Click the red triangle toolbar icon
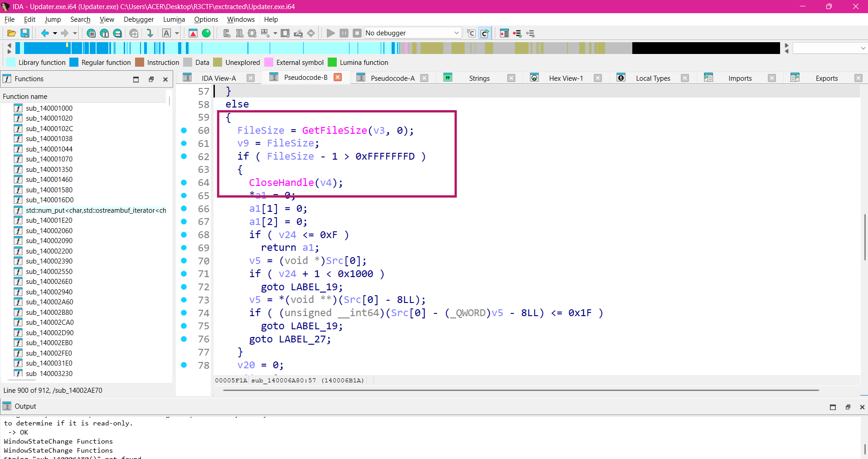 point(193,33)
